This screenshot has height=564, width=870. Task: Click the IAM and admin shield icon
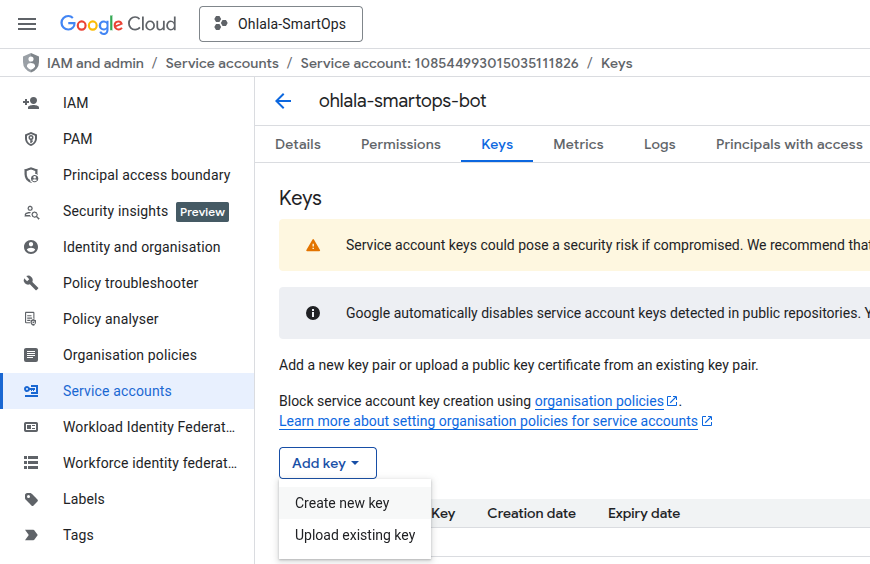click(31, 63)
